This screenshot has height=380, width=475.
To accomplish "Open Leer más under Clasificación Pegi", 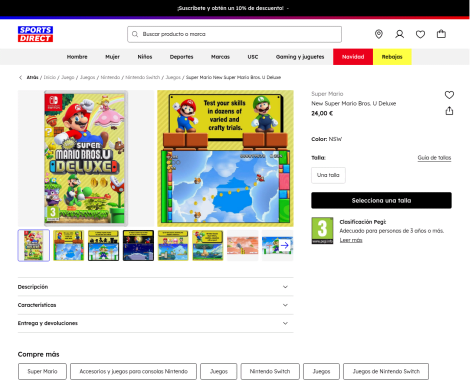I will 351,240.
